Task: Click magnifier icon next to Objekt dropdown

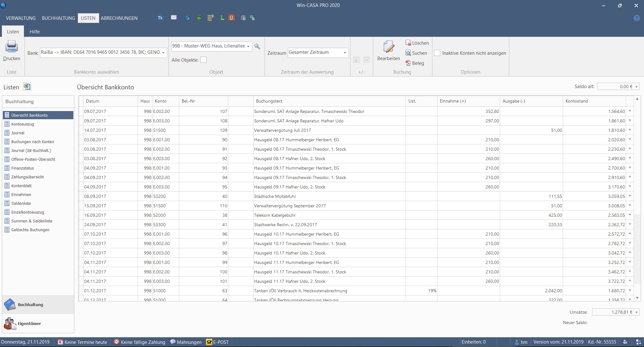Action: [x=257, y=47]
